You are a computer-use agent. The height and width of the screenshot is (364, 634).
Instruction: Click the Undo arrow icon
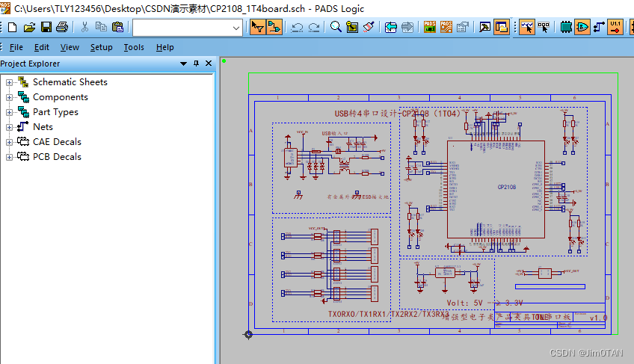(298, 28)
